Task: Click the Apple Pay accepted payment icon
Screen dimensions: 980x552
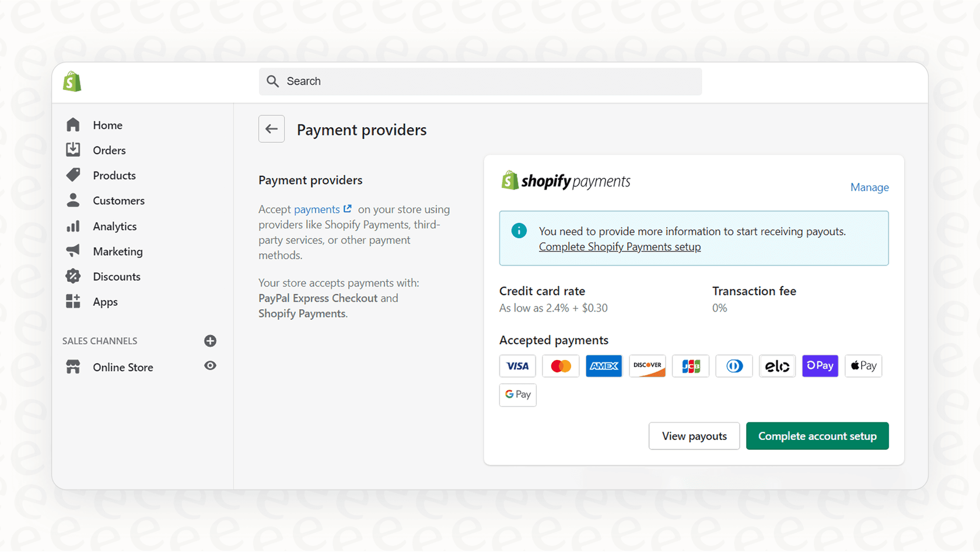Action: [863, 366]
